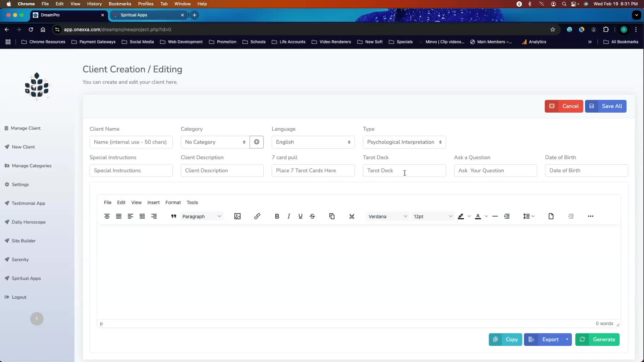
Task: Open the 12pt font size dropdown
Action: pyautogui.click(x=433, y=217)
